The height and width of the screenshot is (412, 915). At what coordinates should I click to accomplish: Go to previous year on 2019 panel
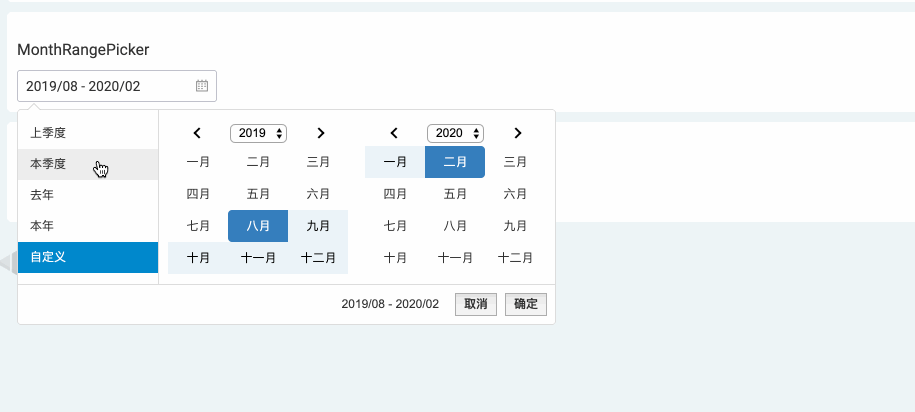click(x=197, y=133)
